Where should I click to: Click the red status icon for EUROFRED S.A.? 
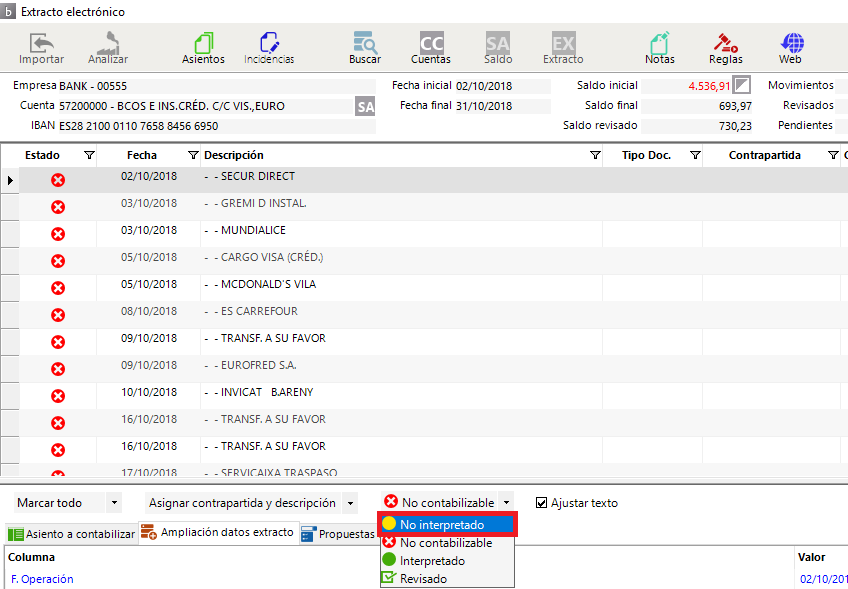(x=58, y=369)
